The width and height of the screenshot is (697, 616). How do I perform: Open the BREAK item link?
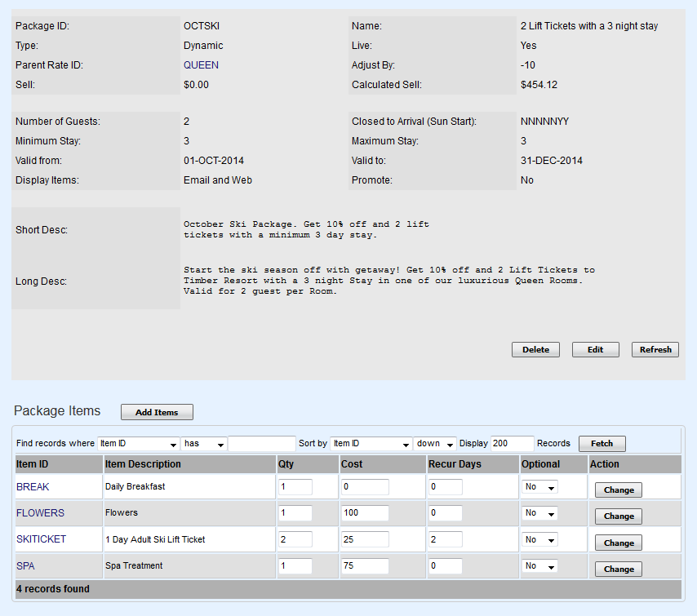33,487
